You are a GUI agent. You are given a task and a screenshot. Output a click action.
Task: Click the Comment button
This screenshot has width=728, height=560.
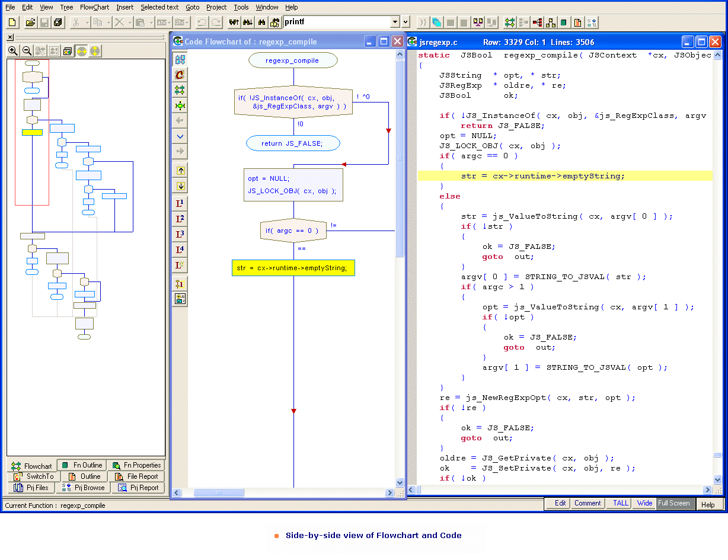tap(587, 503)
